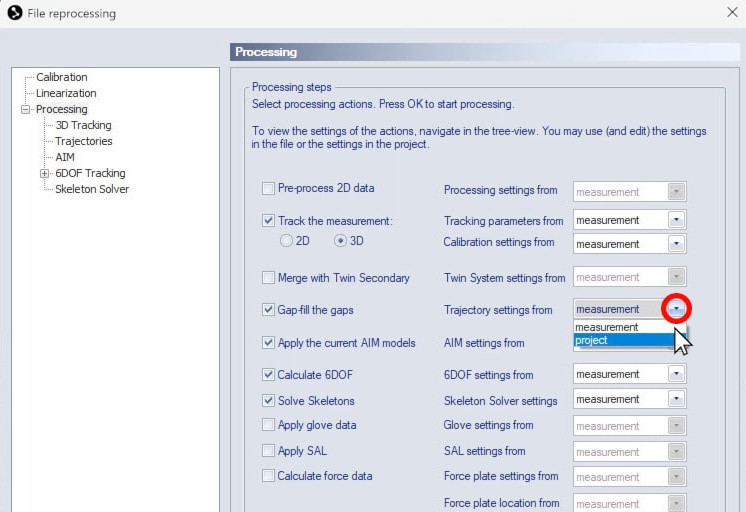Enable Merge with Twin Secondary checkbox
This screenshot has height=512, width=746.
click(x=268, y=277)
